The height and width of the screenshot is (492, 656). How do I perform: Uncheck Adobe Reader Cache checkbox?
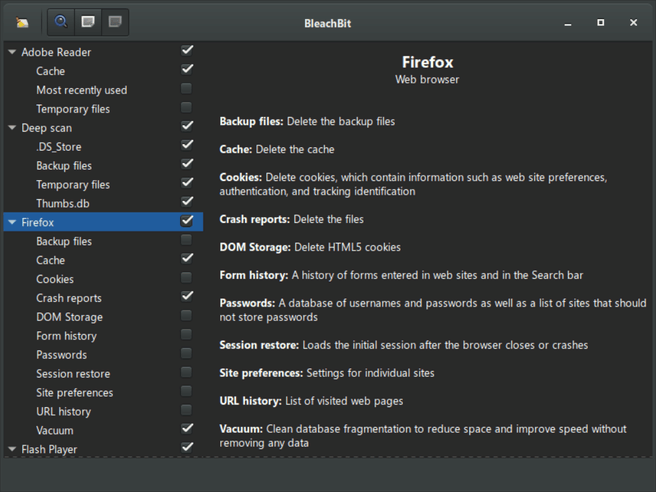(x=187, y=69)
